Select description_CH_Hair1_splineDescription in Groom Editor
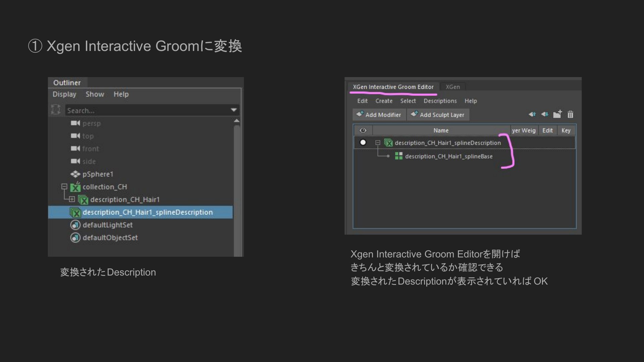This screenshot has width=644, height=362. point(448,143)
